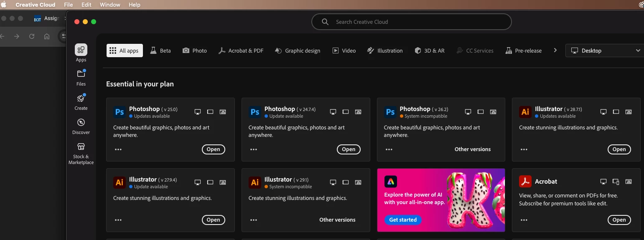
Task: Open the Apps section in the sidebar
Action: click(81, 53)
